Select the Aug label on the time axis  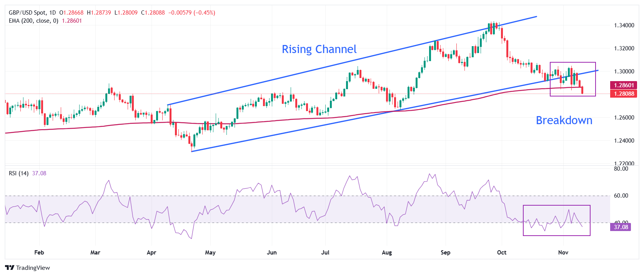click(x=387, y=253)
